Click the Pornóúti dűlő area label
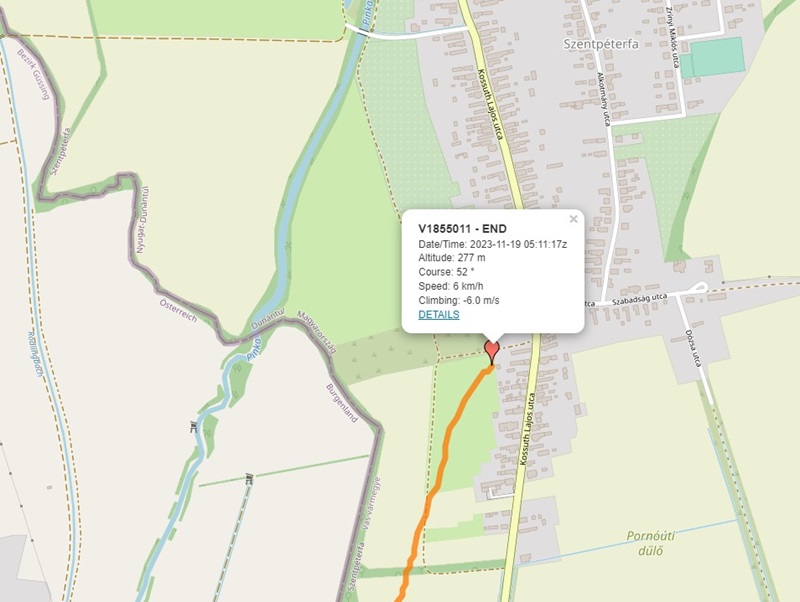Screen dimensions: 800x602 [651, 543]
